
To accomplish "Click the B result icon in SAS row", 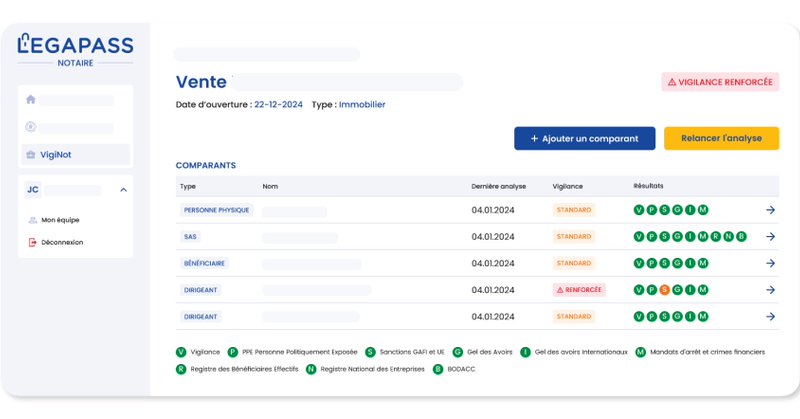I will coord(741,236).
